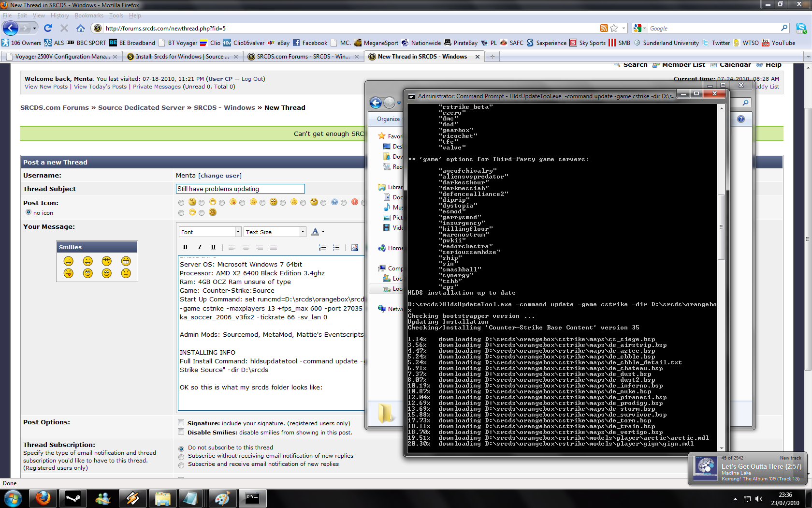Open Paint from the Windows taskbar

pos(222,498)
